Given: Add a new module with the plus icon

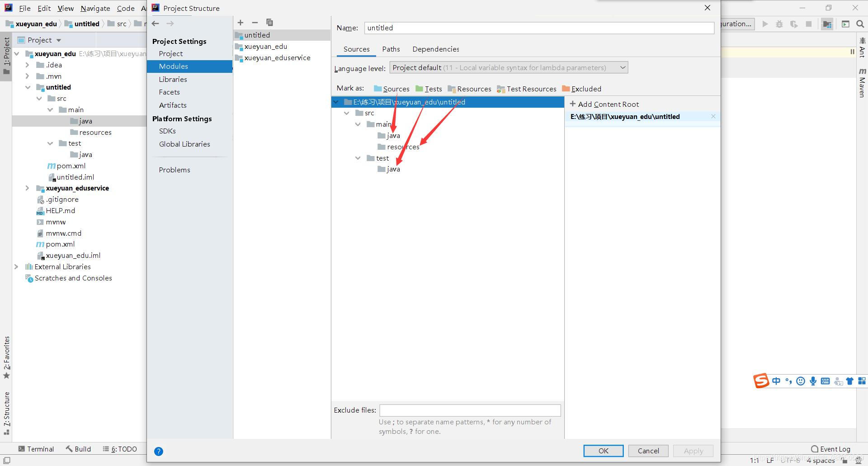Looking at the screenshot, I should click(241, 23).
